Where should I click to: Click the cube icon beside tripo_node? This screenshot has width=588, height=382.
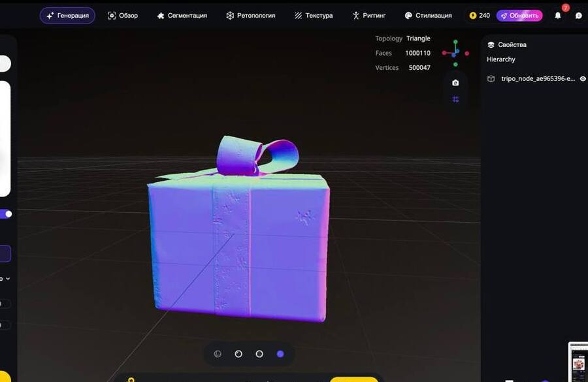click(x=491, y=79)
